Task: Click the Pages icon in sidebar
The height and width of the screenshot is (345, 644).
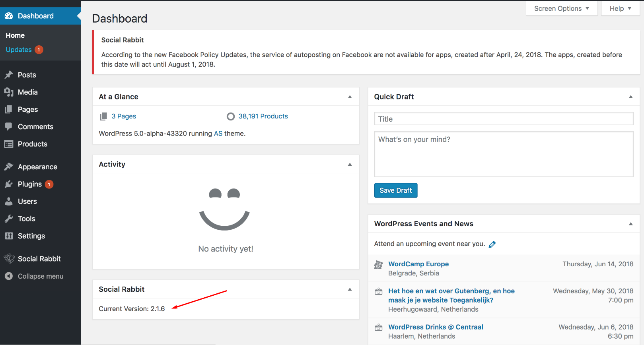Action: [9, 109]
